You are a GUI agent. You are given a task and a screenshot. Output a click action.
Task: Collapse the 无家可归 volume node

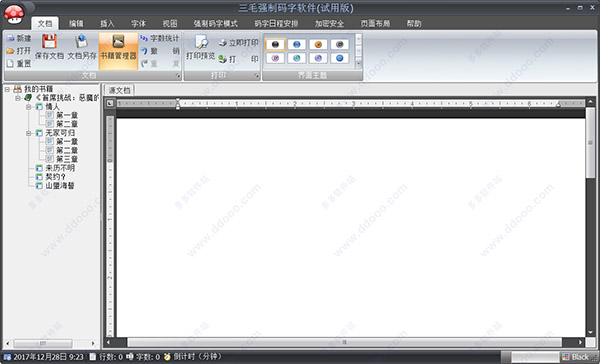tap(29, 133)
